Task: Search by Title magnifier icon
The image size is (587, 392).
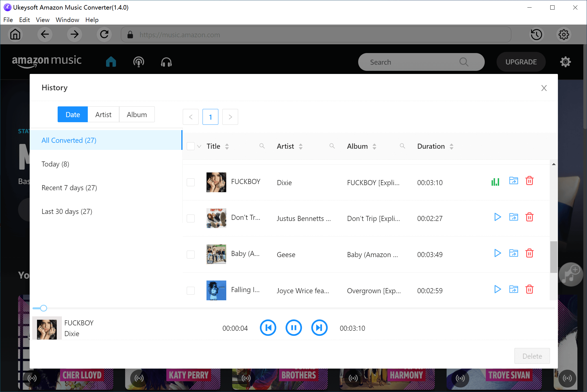Action: click(x=262, y=146)
